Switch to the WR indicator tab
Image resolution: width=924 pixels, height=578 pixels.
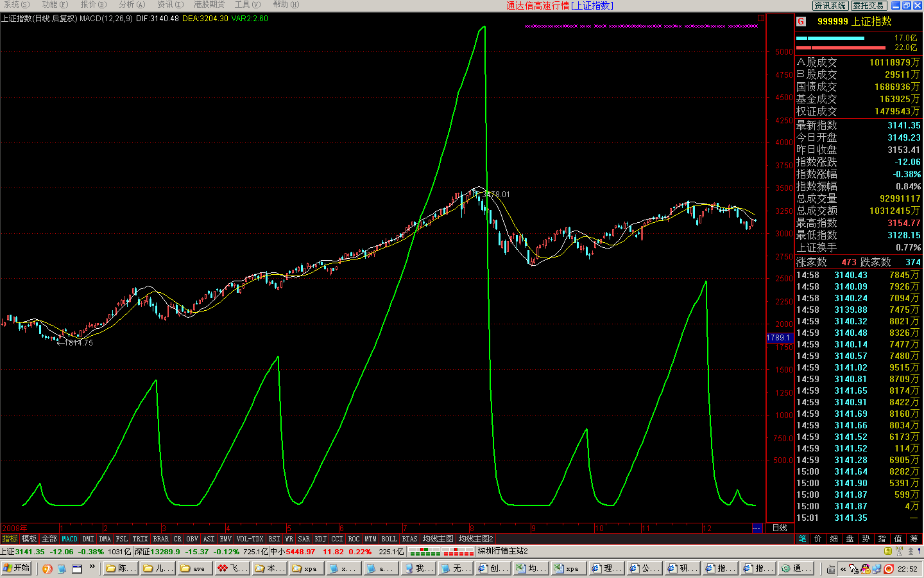[289, 539]
